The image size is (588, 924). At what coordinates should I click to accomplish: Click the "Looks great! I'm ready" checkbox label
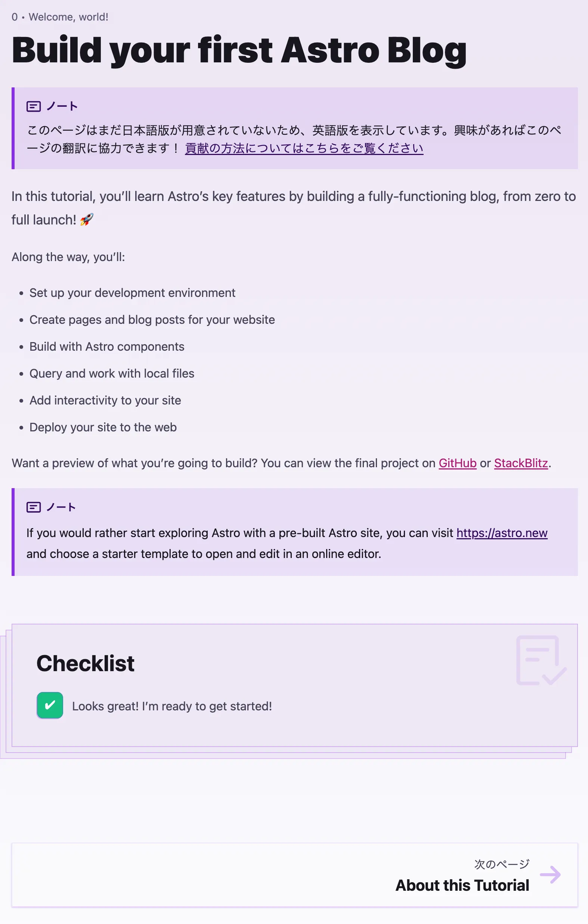coord(172,706)
